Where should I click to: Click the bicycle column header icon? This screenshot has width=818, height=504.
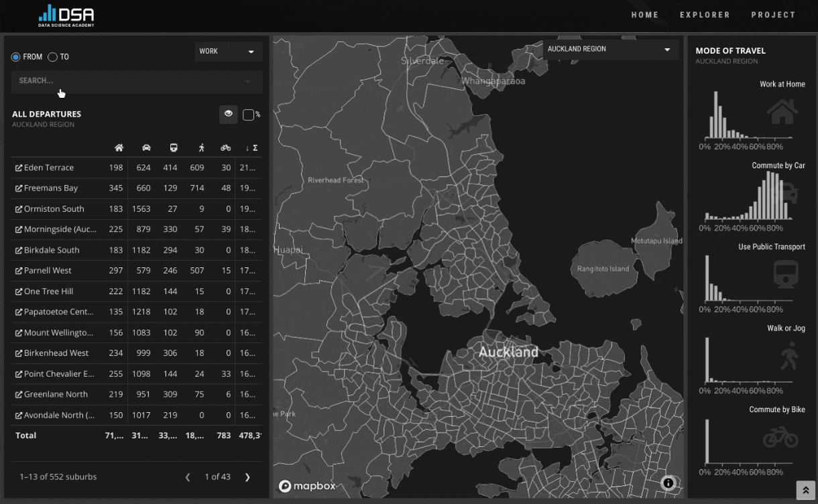pyautogui.click(x=225, y=147)
